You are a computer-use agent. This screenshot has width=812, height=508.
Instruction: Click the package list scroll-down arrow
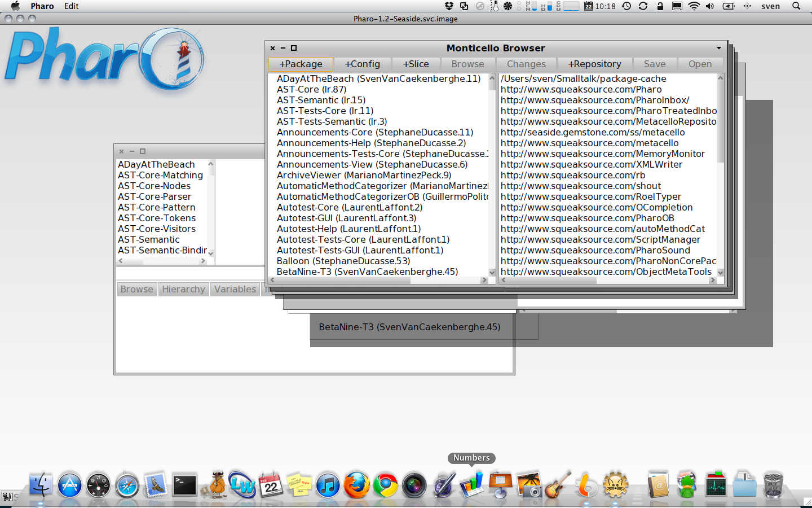tap(492, 273)
